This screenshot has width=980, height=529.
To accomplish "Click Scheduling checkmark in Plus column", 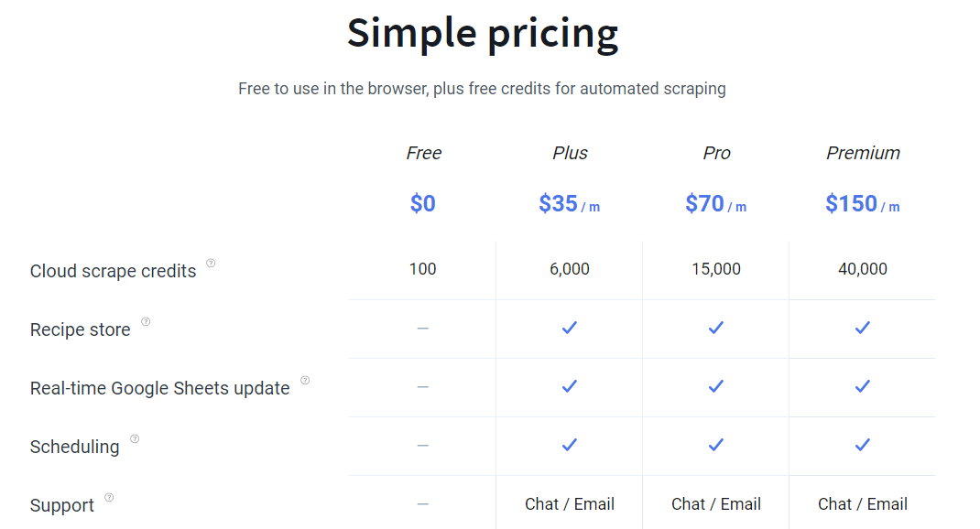I will coord(570,445).
